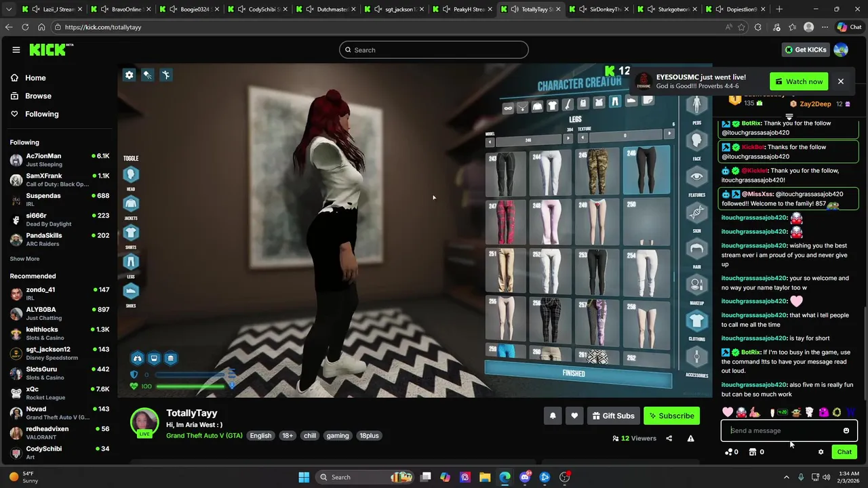Open the chat emoji picker
868x488 pixels.
[846, 430]
